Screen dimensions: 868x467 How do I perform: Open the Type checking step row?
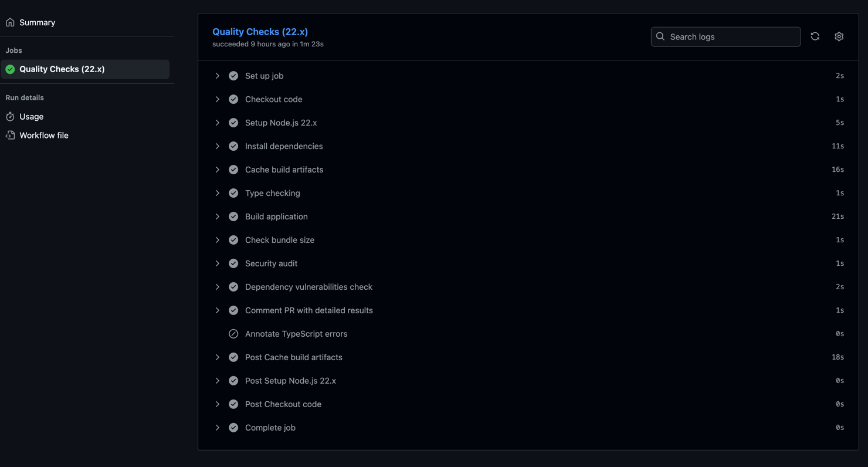tap(273, 193)
